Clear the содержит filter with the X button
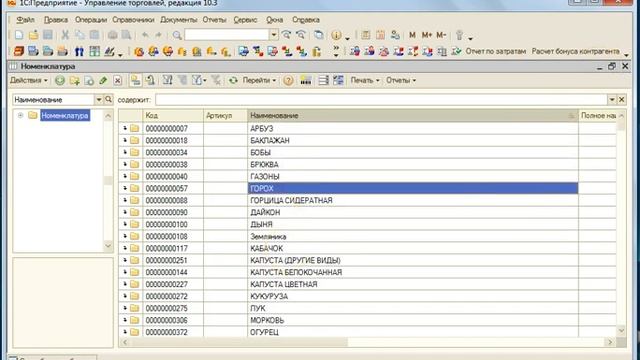The image size is (640, 360). coord(621,100)
